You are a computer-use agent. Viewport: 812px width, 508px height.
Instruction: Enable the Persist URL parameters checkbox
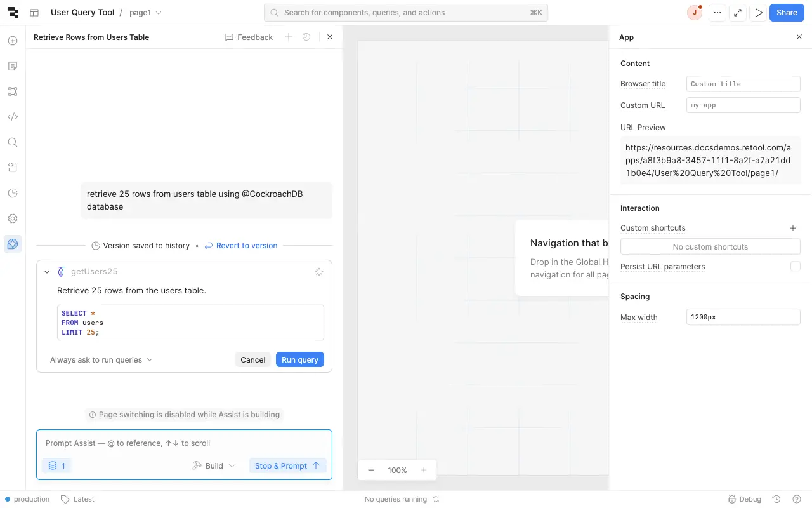click(x=795, y=267)
